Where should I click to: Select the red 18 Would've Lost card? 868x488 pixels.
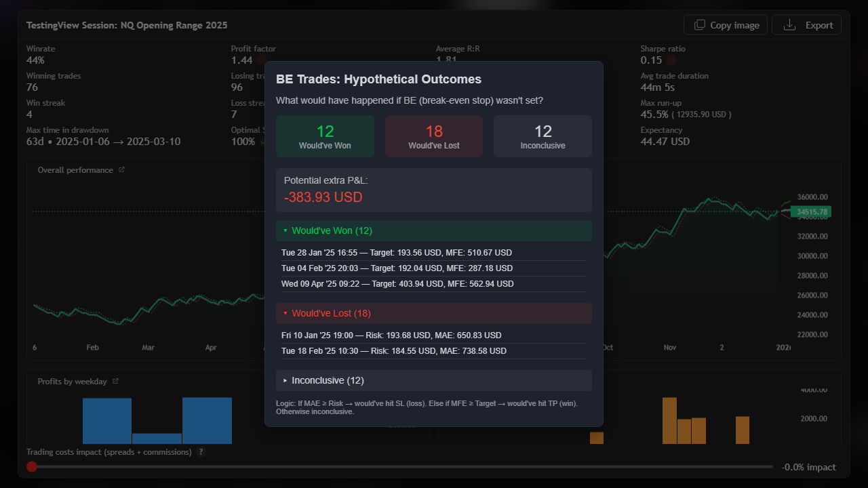coord(434,136)
